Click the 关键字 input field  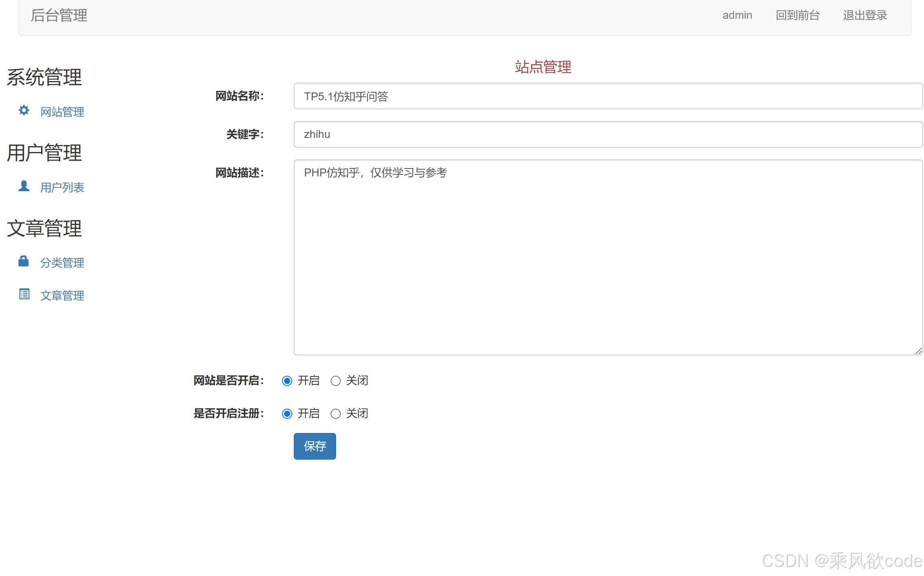pyautogui.click(x=607, y=134)
